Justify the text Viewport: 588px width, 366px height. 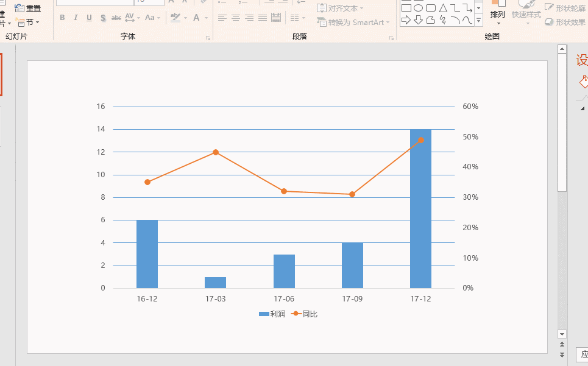click(263, 18)
